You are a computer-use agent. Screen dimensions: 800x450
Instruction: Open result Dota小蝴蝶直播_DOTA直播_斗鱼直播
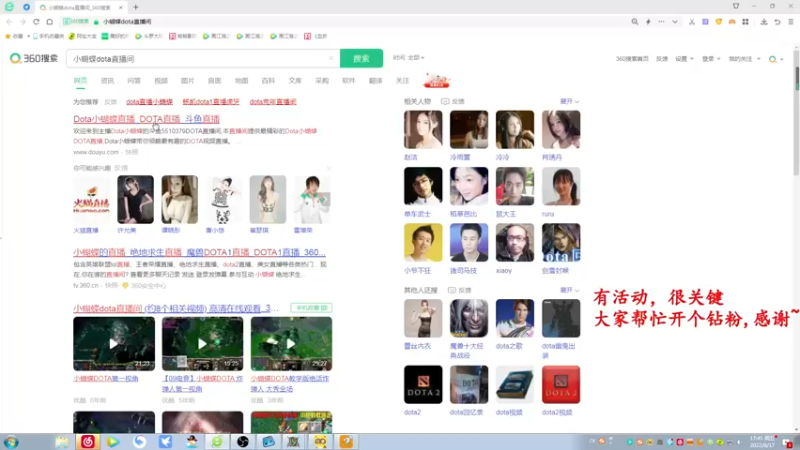[146, 119]
